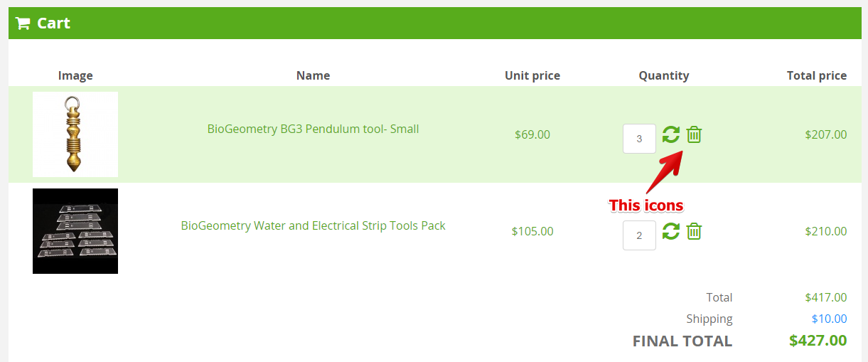Click the Total price column header
This screenshot has width=868, height=362.
pyautogui.click(x=816, y=75)
